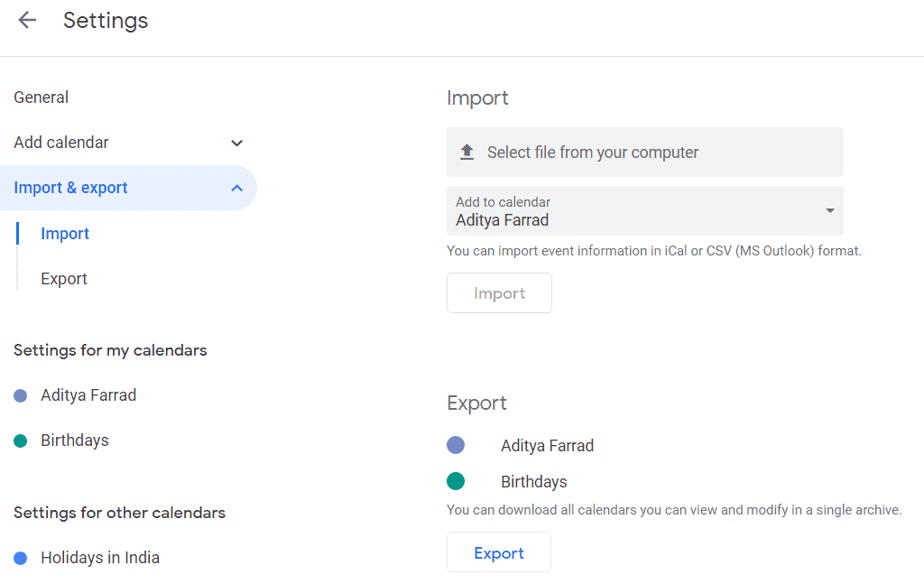924x584 pixels.
Task: Click the upload icon in file selector
Action: click(x=467, y=153)
